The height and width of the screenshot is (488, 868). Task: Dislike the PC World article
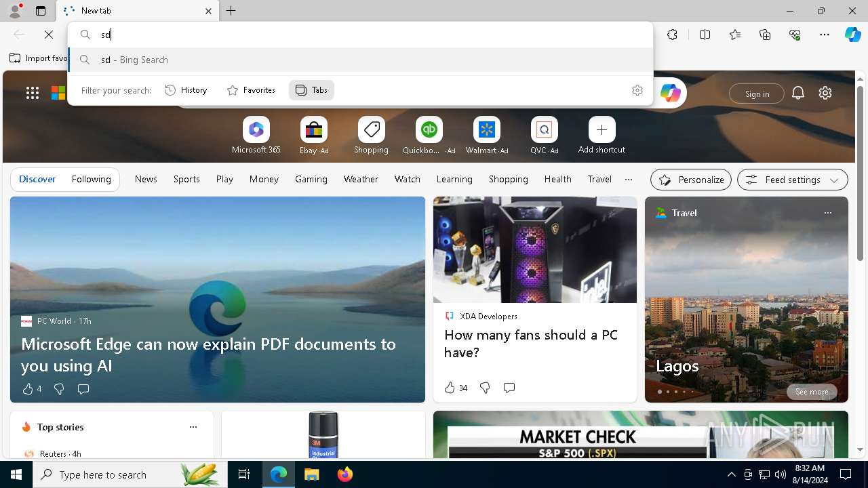[x=59, y=389]
